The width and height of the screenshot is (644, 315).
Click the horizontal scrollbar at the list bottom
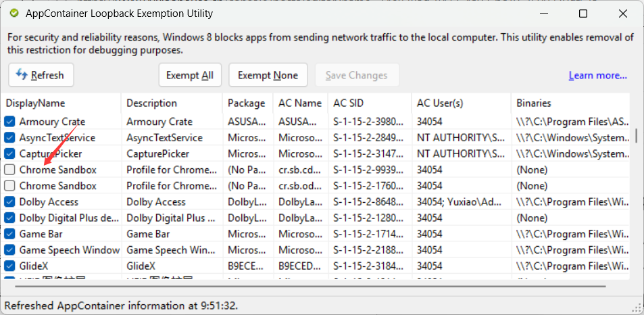[304, 287]
